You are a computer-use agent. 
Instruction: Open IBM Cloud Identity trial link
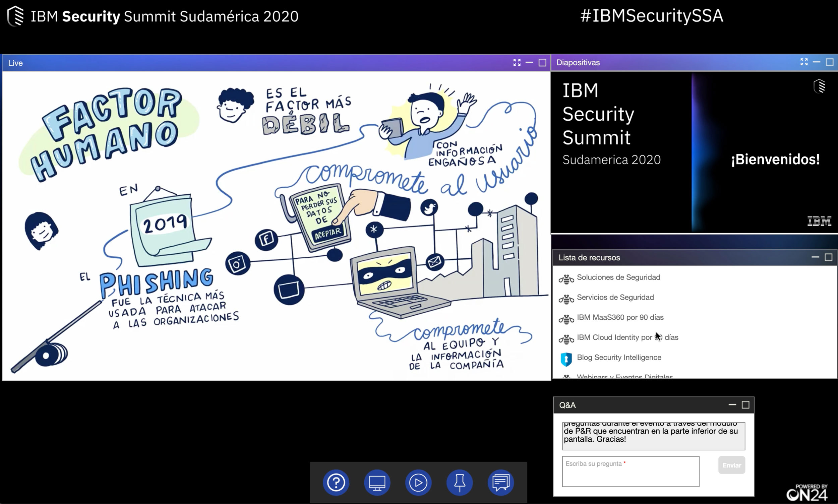click(x=627, y=337)
